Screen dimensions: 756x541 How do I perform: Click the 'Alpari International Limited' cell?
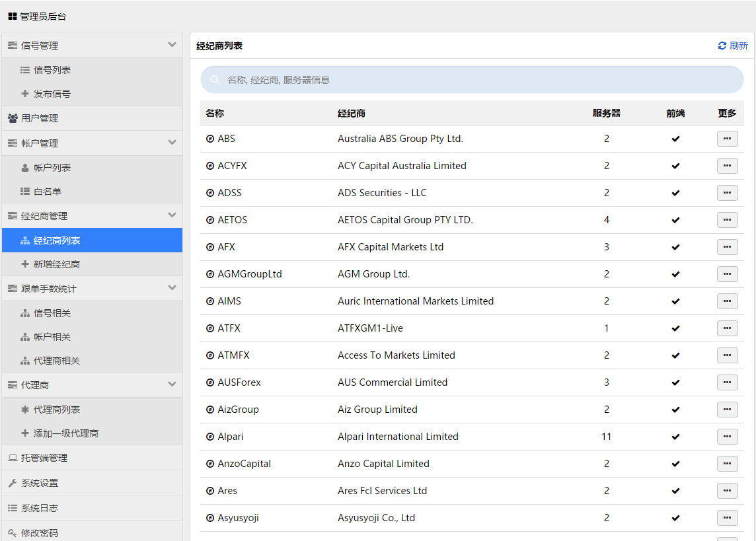click(x=398, y=437)
